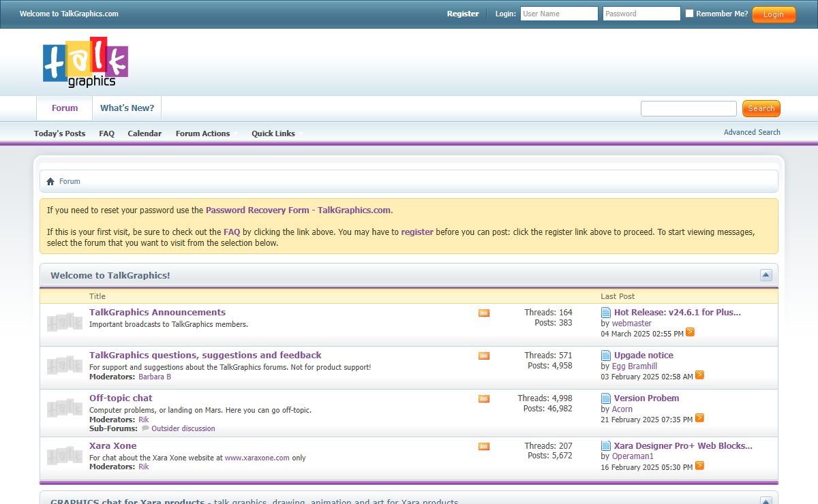
Task: Open RSS feed for Xara Xone
Action: coord(484,447)
